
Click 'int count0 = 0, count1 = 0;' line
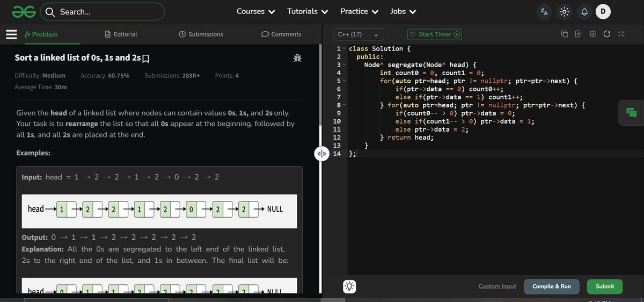(432, 73)
